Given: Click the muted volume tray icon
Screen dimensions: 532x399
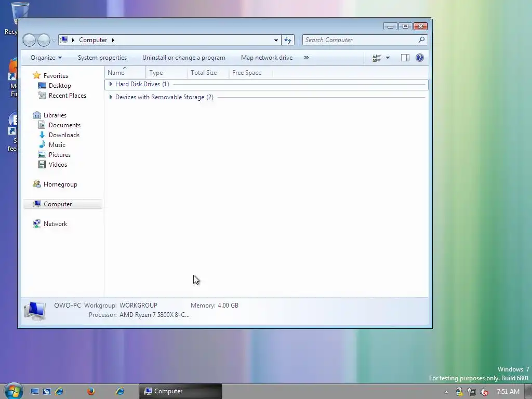Looking at the screenshot, I should [x=484, y=392].
